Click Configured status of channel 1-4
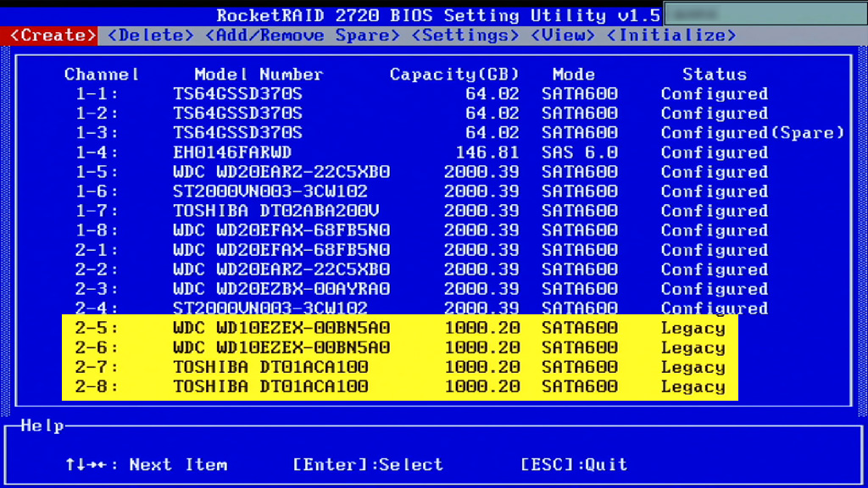This screenshot has height=488, width=868. [715, 152]
